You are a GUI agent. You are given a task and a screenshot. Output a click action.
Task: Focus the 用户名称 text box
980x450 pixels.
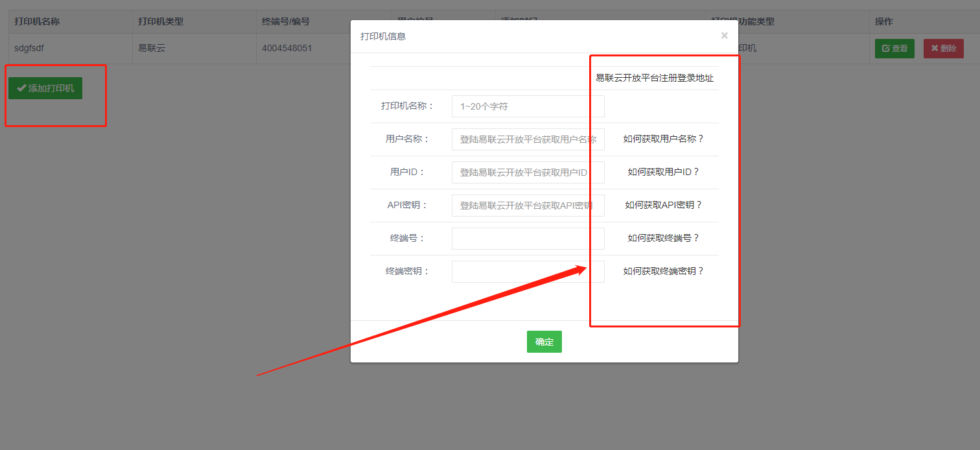528,139
